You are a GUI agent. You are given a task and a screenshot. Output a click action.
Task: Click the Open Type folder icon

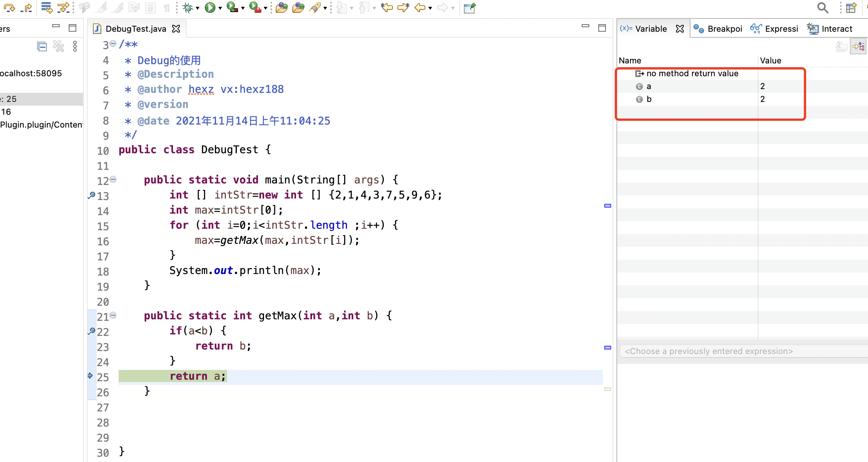[x=281, y=8]
